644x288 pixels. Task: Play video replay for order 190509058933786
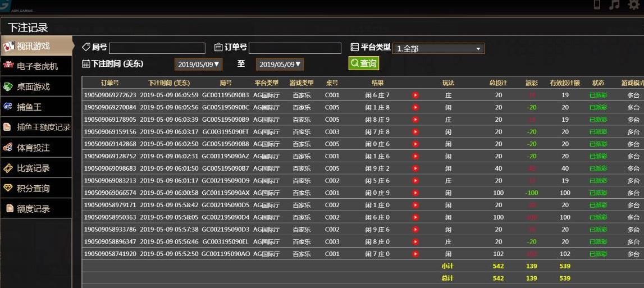tap(415, 229)
